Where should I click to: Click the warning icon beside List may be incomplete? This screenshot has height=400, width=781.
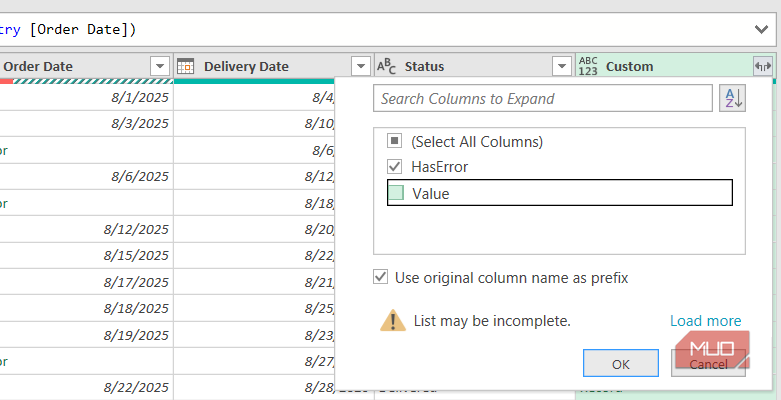point(392,320)
